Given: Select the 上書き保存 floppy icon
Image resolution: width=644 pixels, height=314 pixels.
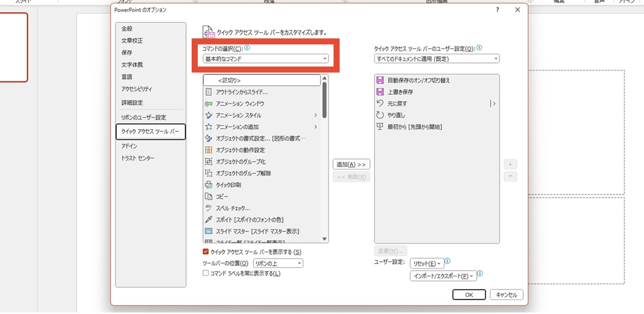Looking at the screenshot, I should pyautogui.click(x=380, y=92).
